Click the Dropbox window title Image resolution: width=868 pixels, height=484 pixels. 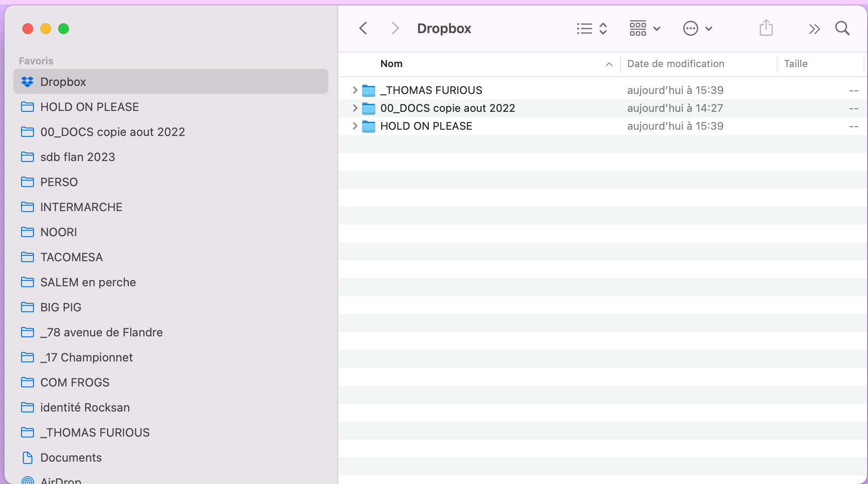444,29
